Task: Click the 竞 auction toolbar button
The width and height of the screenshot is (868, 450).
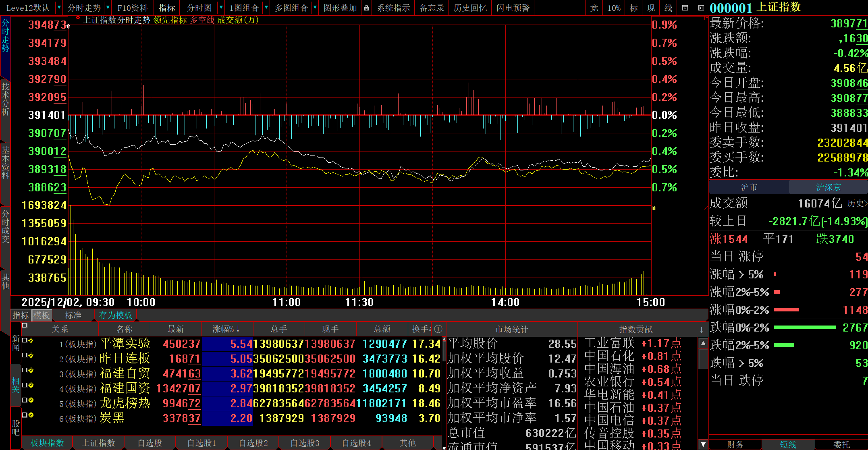Action: 594,8
